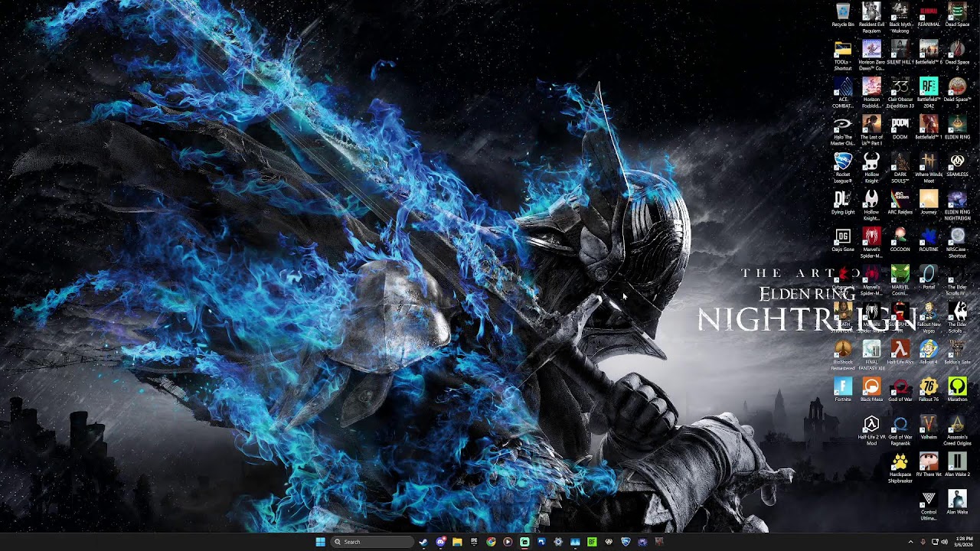
Task: Open the Recycle Bin desktop icon
Action: [x=843, y=15]
